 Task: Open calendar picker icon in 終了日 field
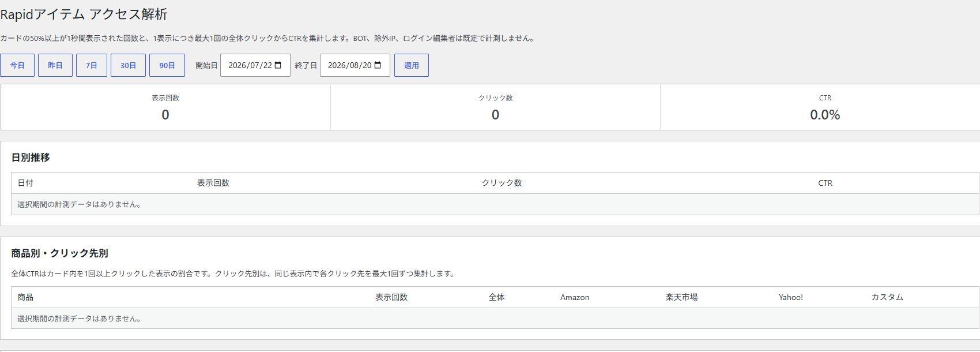(x=378, y=65)
